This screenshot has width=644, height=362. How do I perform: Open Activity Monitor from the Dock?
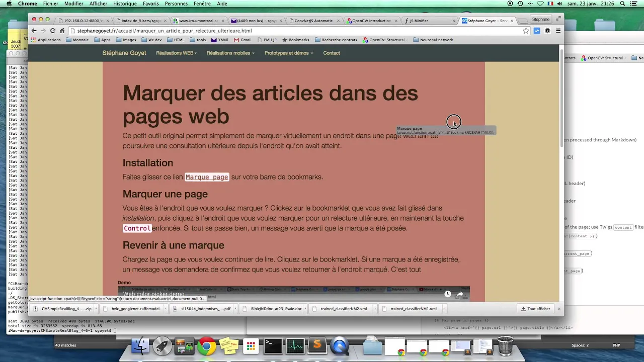(x=295, y=346)
